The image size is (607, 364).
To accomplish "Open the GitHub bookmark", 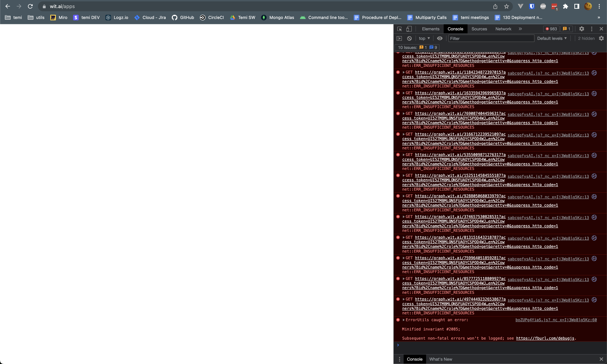I will (183, 17).
